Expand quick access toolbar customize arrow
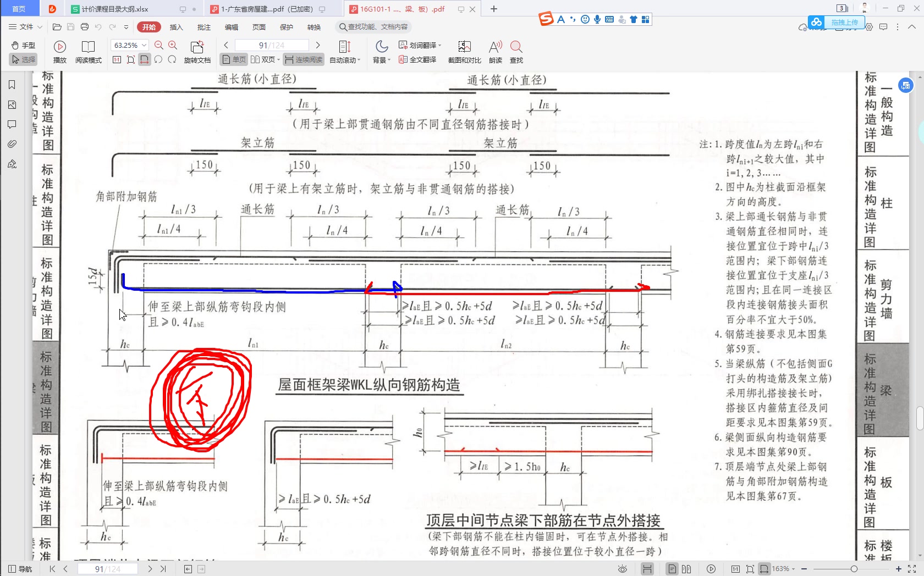924x576 pixels. (126, 27)
